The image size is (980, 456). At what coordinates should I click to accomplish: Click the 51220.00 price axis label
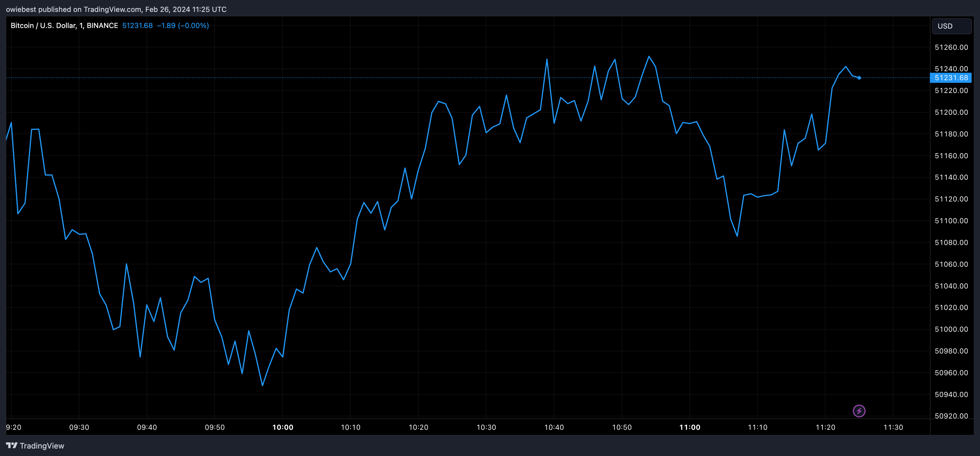pos(951,91)
